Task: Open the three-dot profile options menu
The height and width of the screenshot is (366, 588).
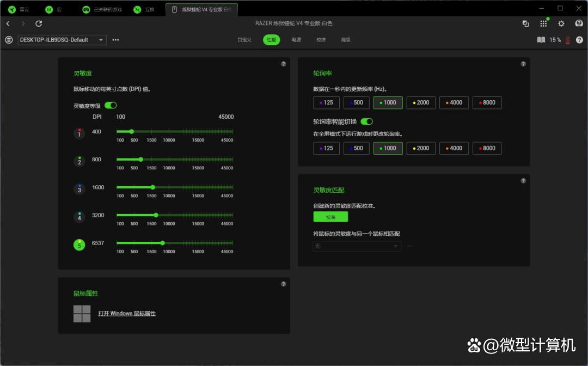Action: 115,40
